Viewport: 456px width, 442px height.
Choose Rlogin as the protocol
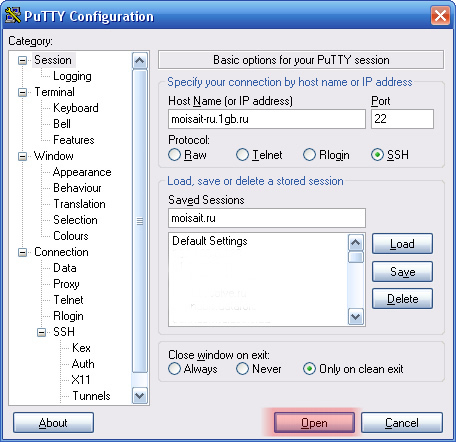coord(309,155)
